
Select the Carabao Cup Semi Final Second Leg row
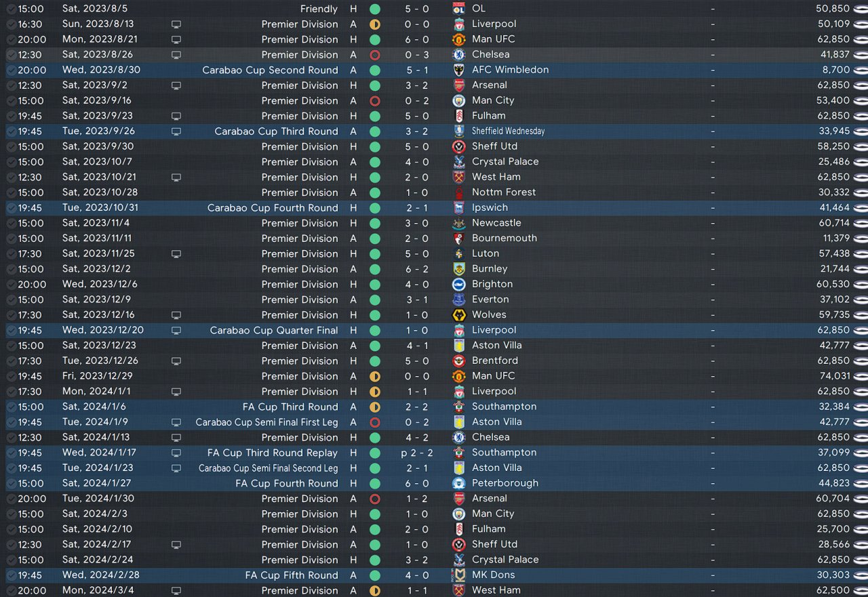point(434,468)
